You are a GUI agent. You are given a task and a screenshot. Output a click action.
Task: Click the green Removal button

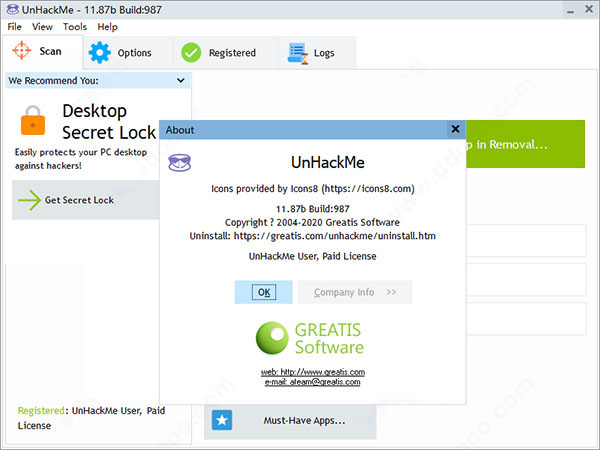[525, 144]
